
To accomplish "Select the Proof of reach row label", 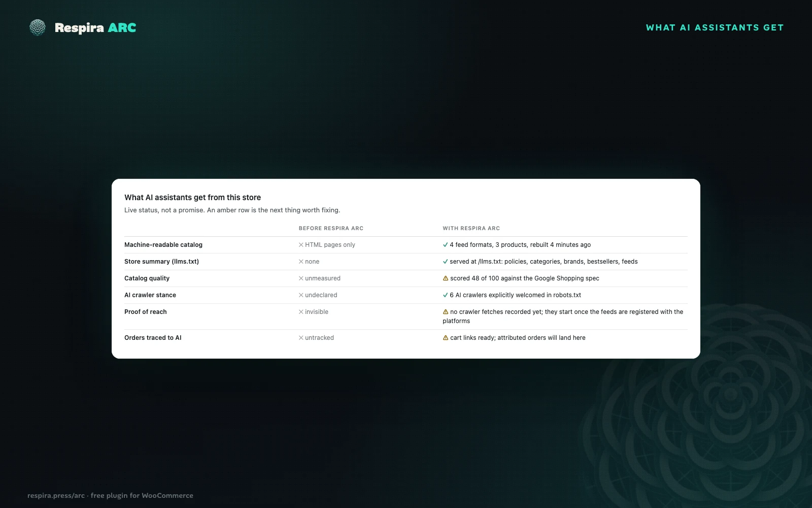I will tap(145, 312).
